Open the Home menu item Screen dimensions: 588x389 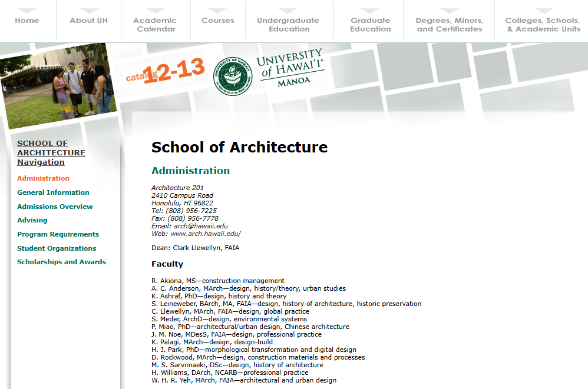coord(27,21)
